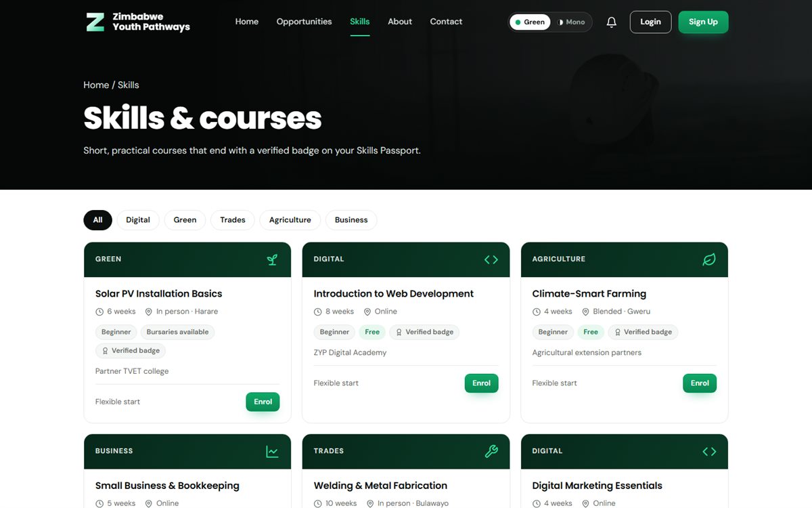This screenshot has height=508, width=812.
Task: Select the All filter chip
Action: click(98, 220)
